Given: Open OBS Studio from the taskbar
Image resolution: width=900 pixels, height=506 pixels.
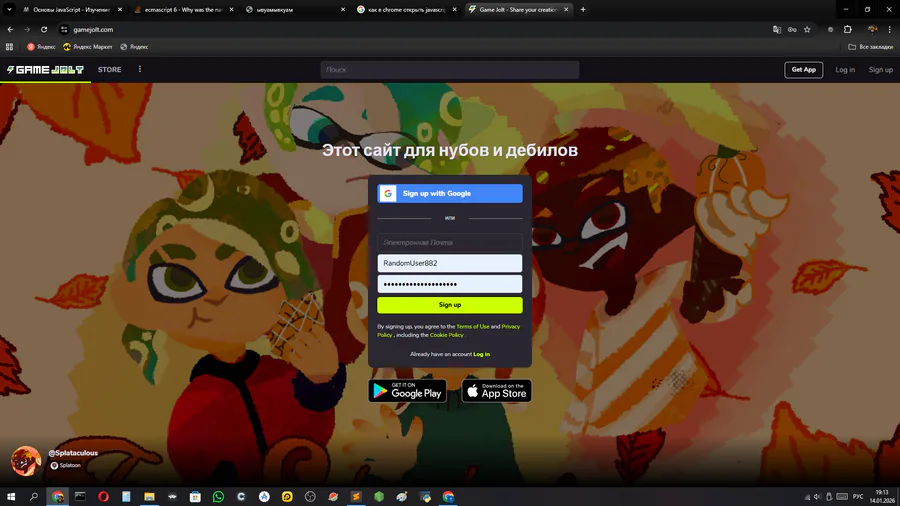Looking at the screenshot, I should tap(310, 496).
